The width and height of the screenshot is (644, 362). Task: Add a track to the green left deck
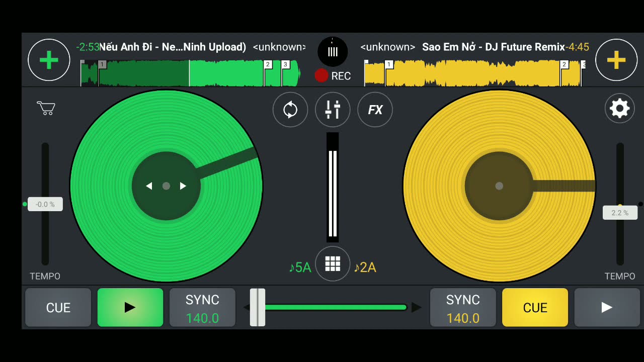click(x=49, y=60)
